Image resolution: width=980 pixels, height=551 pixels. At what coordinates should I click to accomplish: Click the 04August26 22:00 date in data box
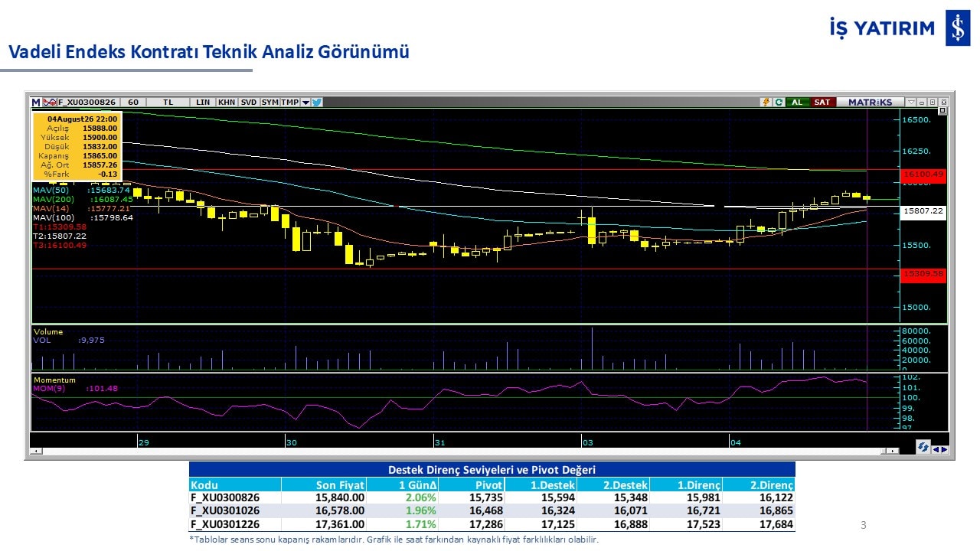(83, 119)
